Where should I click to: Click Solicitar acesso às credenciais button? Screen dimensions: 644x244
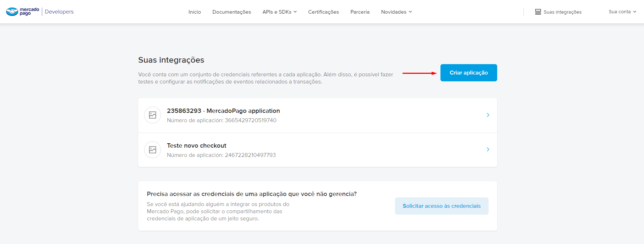coord(442,206)
